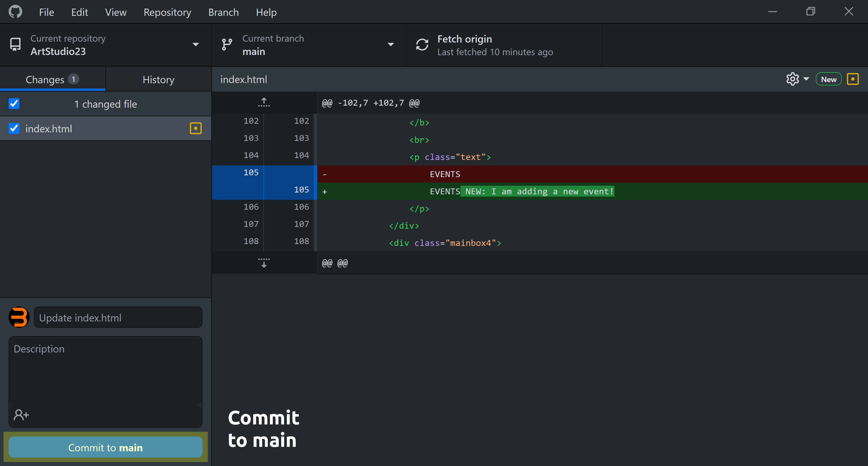Click the New badge button
Image resolution: width=868 pixels, height=466 pixels.
pos(828,79)
